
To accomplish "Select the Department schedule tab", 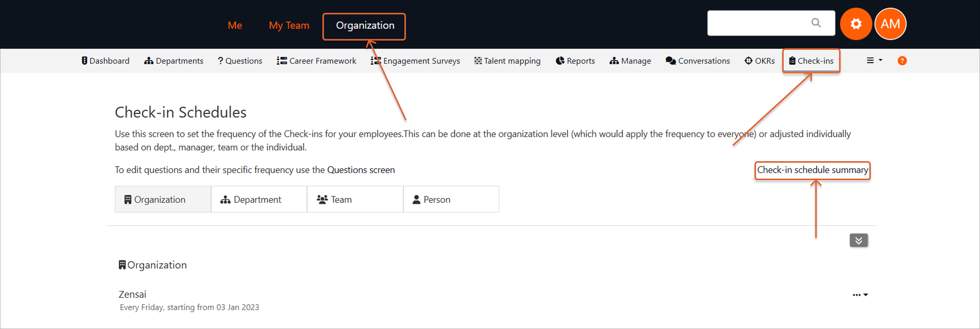I will tap(259, 199).
